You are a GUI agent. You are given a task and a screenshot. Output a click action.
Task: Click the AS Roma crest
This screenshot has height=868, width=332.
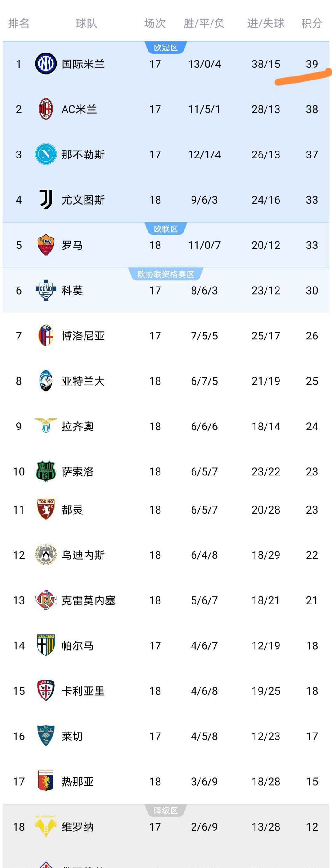click(45, 245)
